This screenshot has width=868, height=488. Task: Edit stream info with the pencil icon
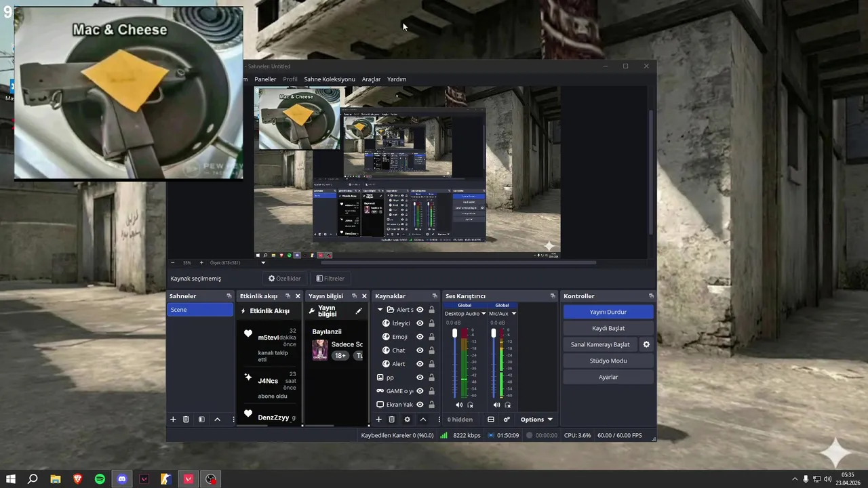[359, 311]
